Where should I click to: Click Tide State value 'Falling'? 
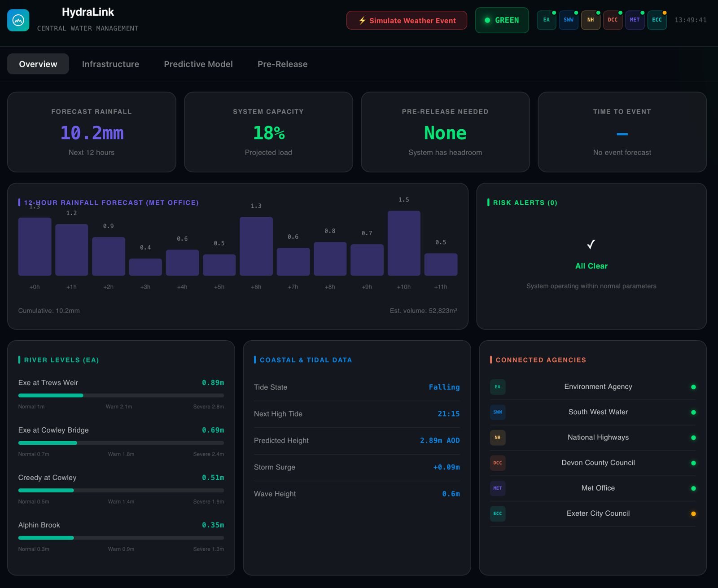[444, 387]
